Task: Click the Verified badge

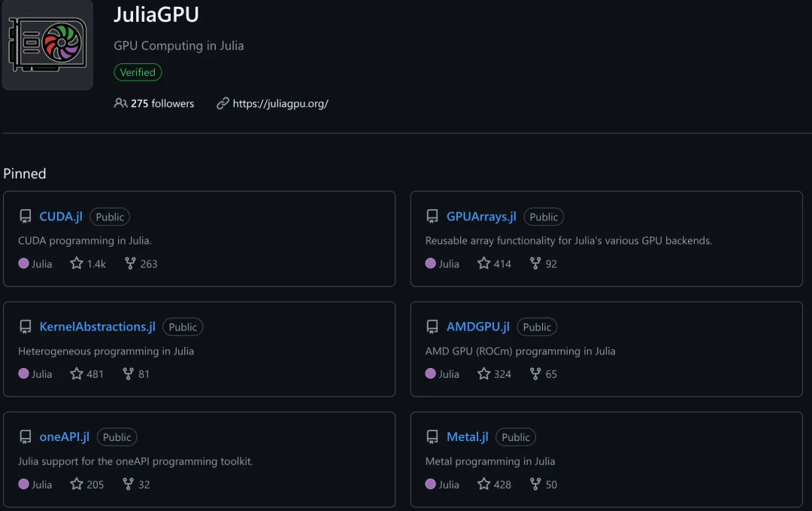Action: 138,72
